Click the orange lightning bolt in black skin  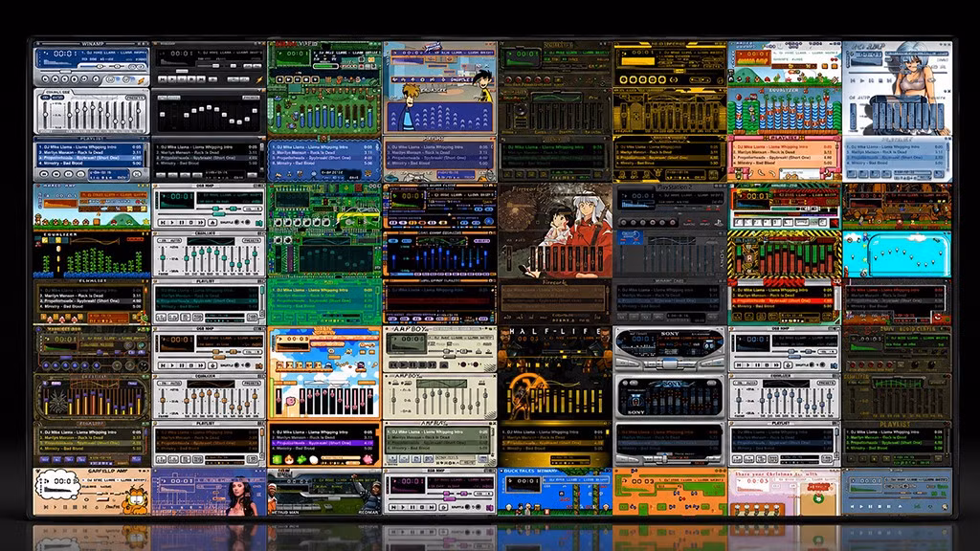point(259,80)
